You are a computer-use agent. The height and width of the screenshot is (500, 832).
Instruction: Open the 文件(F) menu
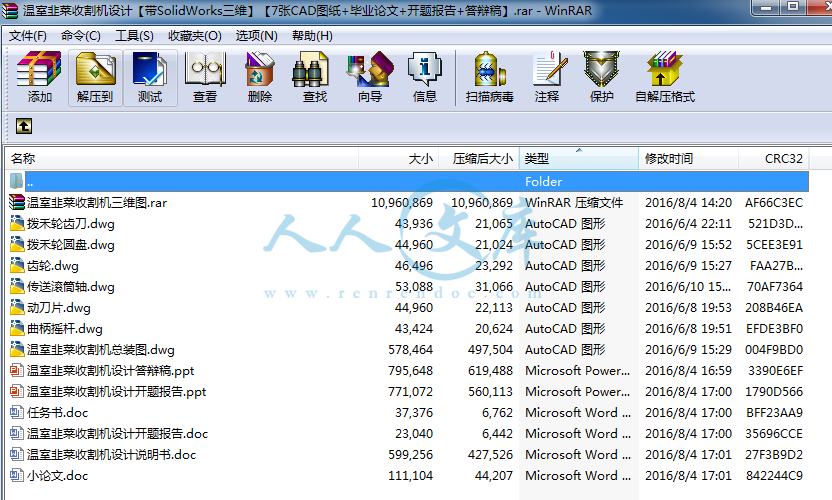pyautogui.click(x=28, y=36)
